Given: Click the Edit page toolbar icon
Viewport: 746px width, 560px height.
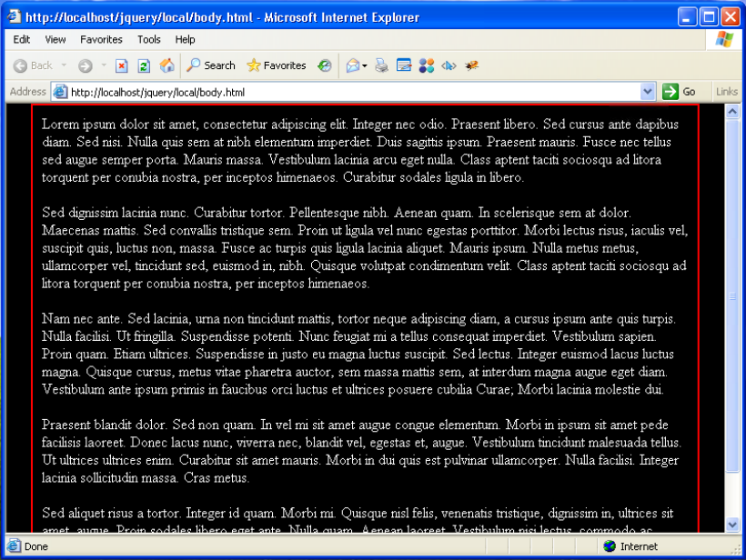Looking at the screenshot, I should pyautogui.click(x=404, y=65).
